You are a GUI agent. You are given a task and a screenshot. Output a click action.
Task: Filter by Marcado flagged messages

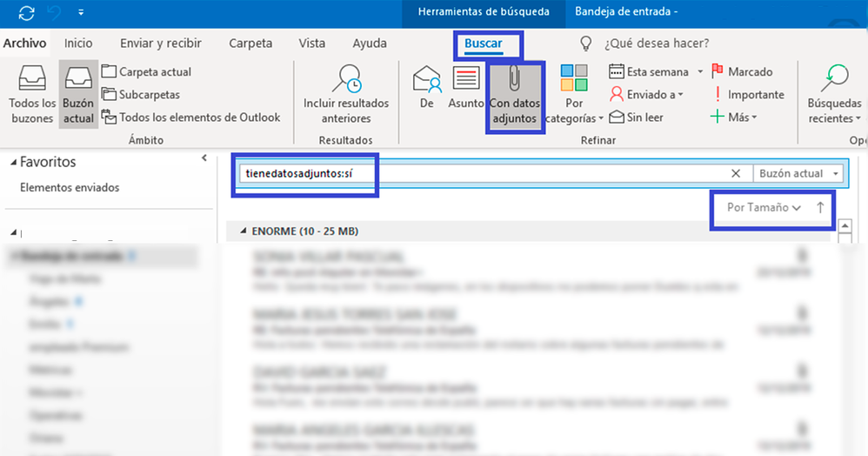742,71
